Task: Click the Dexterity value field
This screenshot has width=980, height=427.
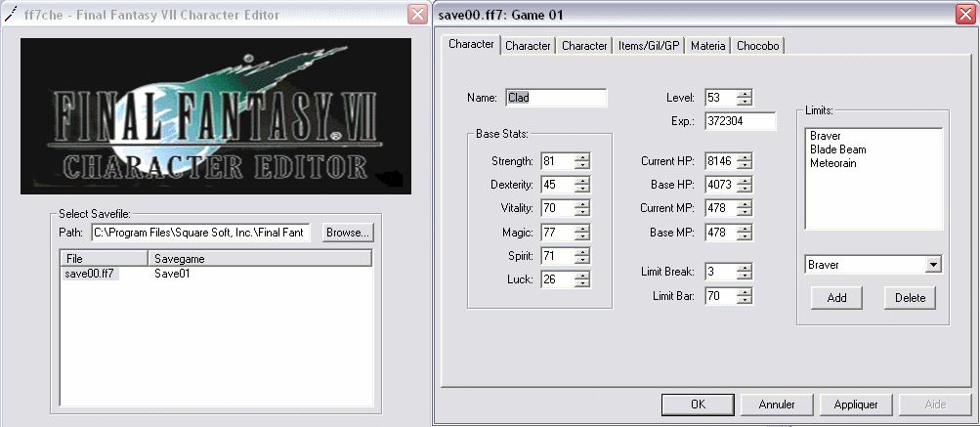Action: [x=558, y=185]
